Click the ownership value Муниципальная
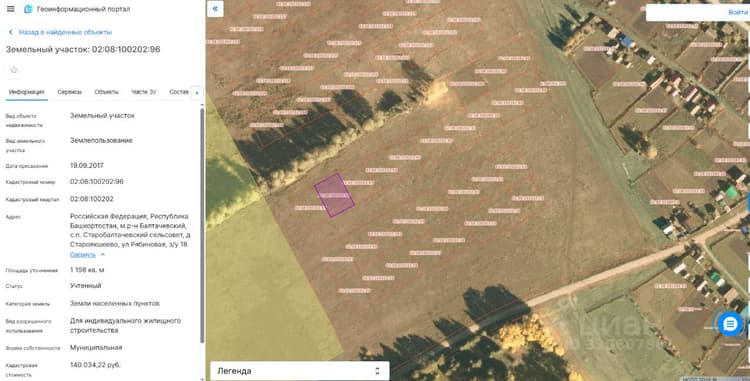This screenshot has height=381, width=750. 96,348
